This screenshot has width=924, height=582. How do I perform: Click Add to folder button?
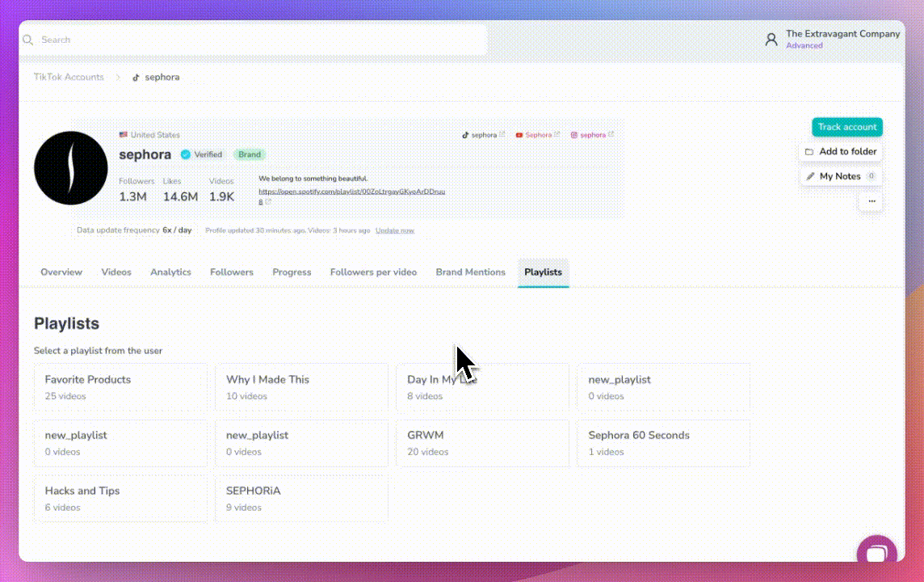pyautogui.click(x=841, y=151)
